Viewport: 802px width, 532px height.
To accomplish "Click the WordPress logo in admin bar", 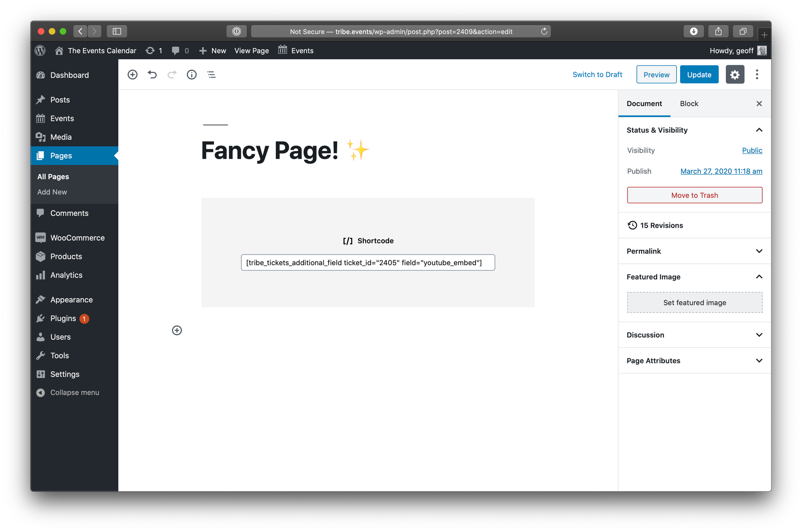I will pos(40,51).
